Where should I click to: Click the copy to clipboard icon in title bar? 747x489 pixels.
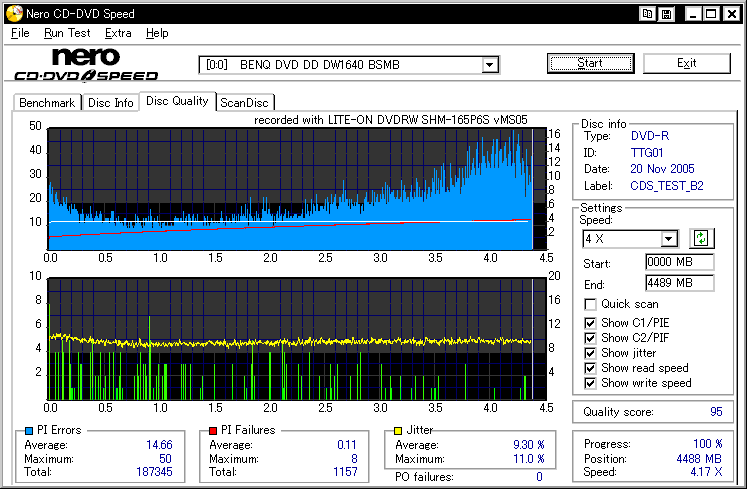pos(648,14)
